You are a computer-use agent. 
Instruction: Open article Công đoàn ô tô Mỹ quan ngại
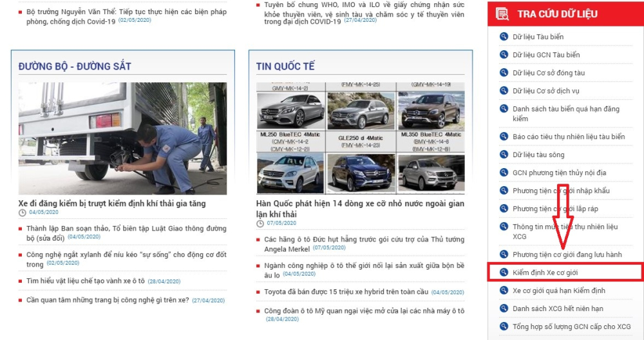[364, 311]
